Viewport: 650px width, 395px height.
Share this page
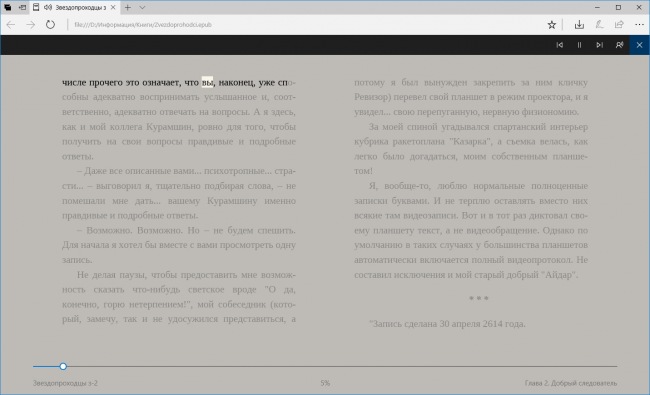click(619, 25)
